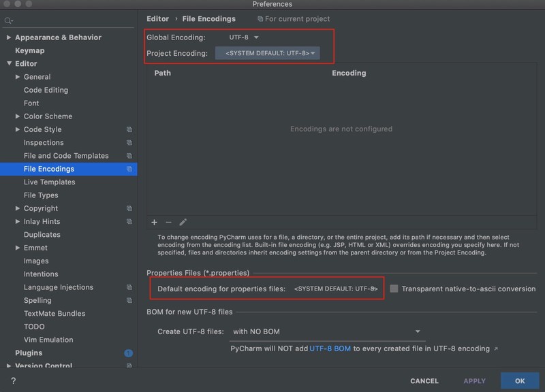The height and width of the screenshot is (392, 545).
Task: Click the pencil edit encoding icon
Action: (183, 223)
